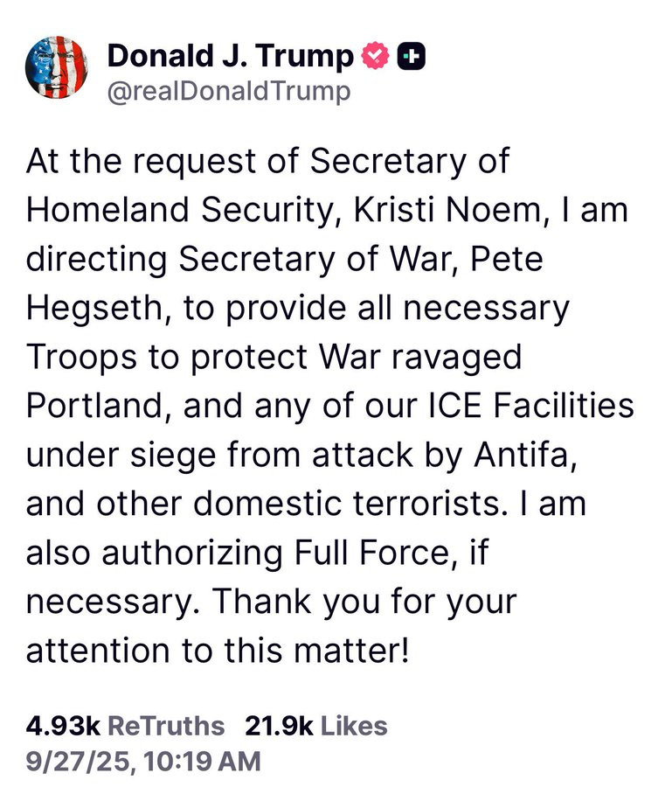The height and width of the screenshot is (787, 672).
Task: Click the 9/27/25, 10:19 AM timestamp
Action: [143, 761]
